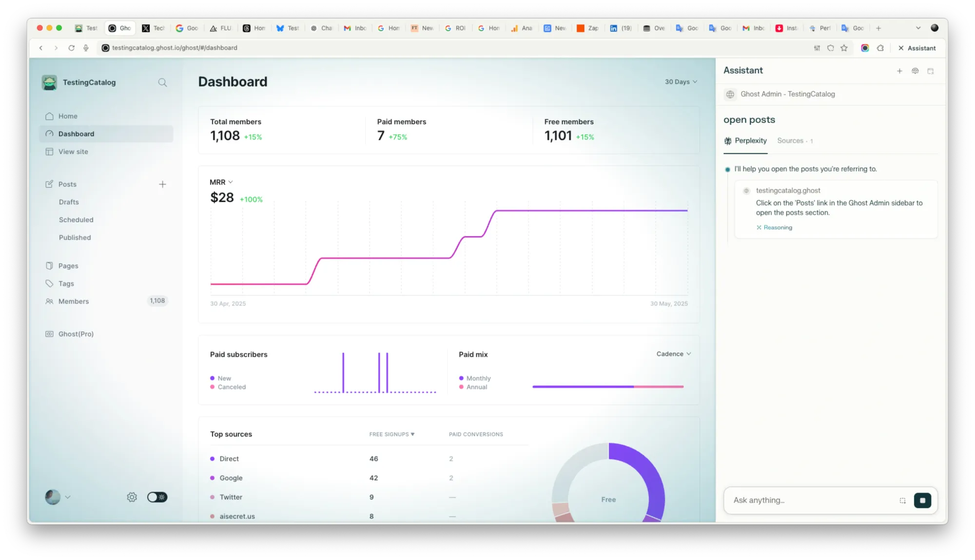Viewport: 975px width, 560px height.
Task: Toggle the dark mode switch
Action: pyautogui.click(x=157, y=497)
